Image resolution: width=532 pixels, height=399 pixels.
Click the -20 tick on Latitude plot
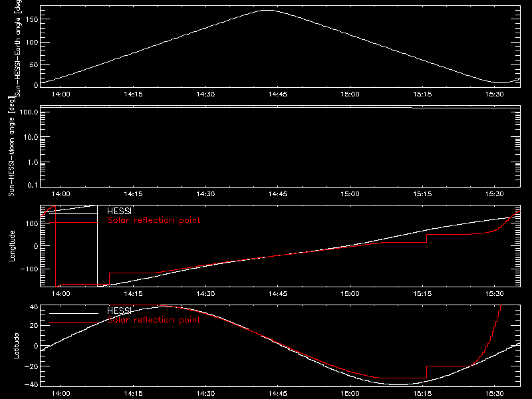pos(31,366)
